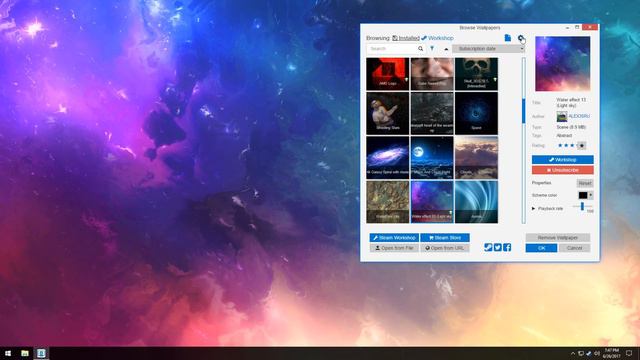Reset the wallpaper properties
The image size is (640, 360).
tap(585, 183)
